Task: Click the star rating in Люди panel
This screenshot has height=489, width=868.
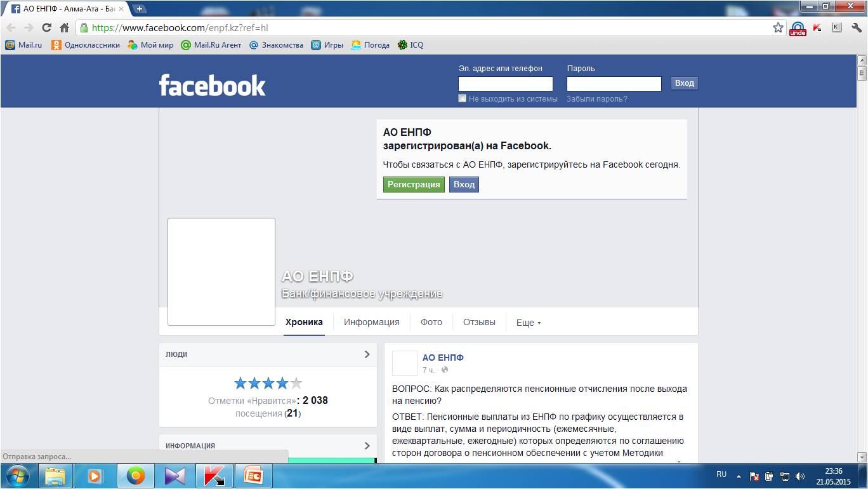Action: coord(268,383)
